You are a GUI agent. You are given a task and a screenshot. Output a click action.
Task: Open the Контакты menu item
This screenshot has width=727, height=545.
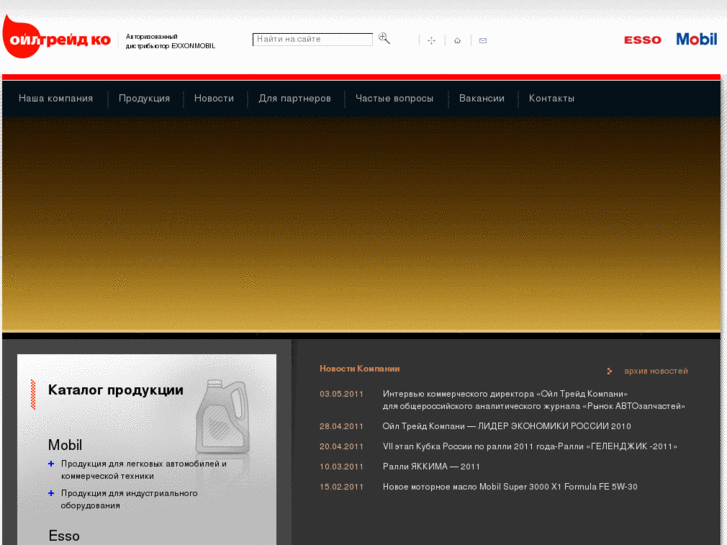(x=552, y=98)
